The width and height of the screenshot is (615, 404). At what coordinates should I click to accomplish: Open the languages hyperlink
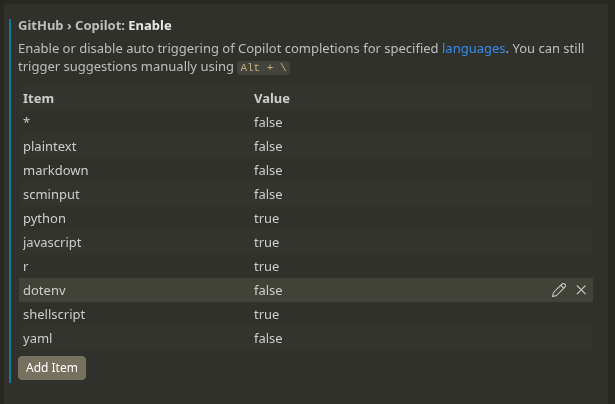coord(474,47)
